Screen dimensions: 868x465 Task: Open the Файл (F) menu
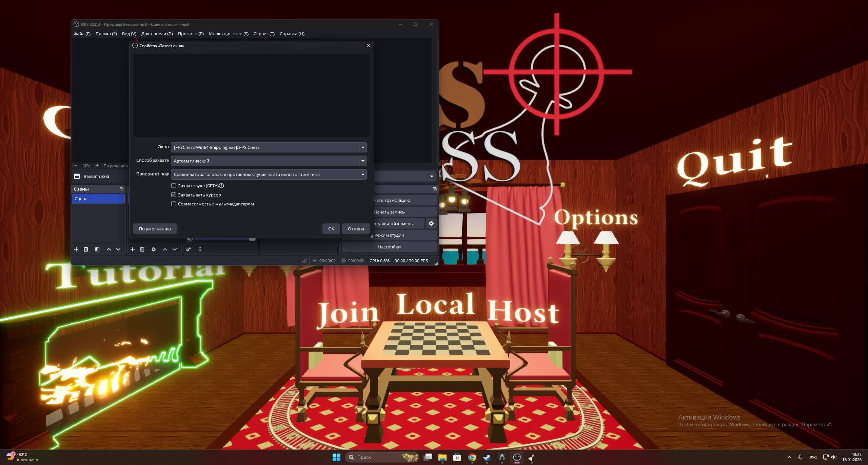82,34
